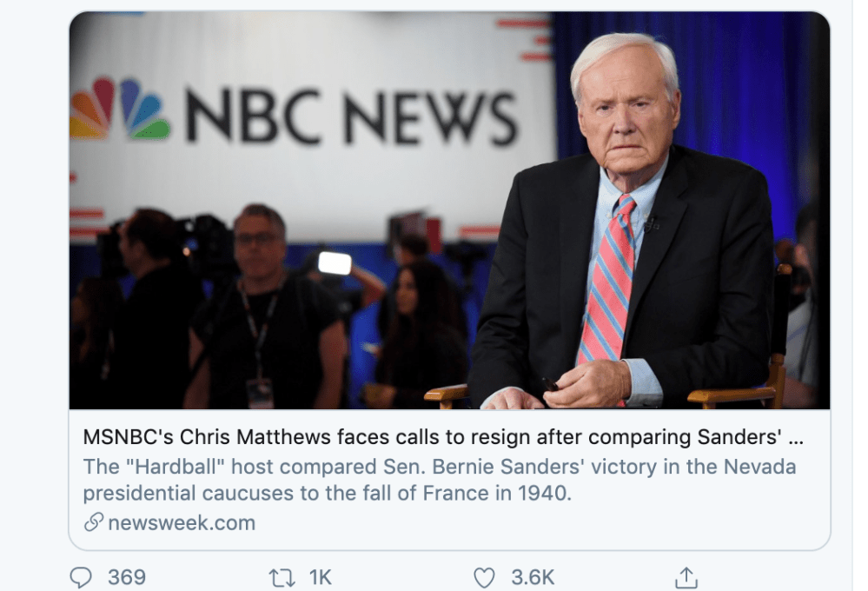The height and width of the screenshot is (591, 868).
Task: Like the tweet with the heart icon
Action: [484, 577]
